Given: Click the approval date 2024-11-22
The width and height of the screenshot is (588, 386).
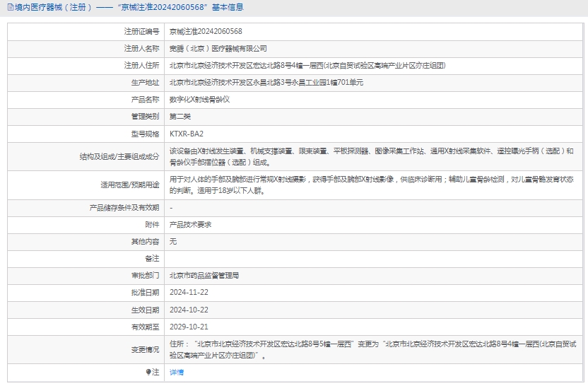Looking at the screenshot, I should click(189, 293).
